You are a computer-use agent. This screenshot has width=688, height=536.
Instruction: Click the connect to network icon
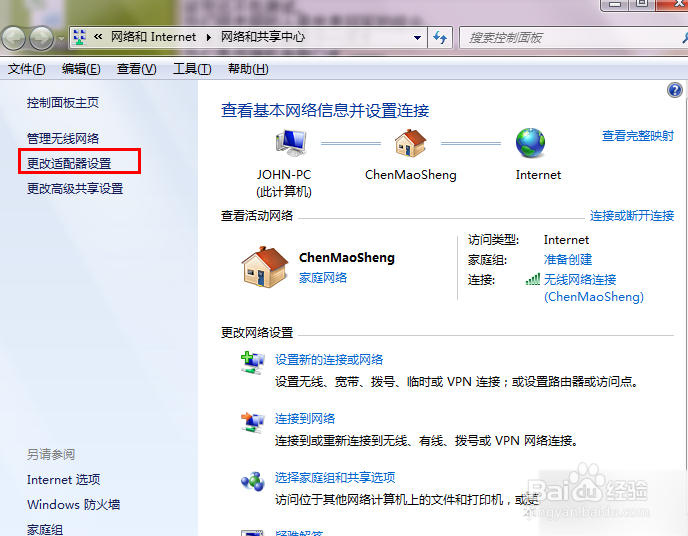coord(252,422)
